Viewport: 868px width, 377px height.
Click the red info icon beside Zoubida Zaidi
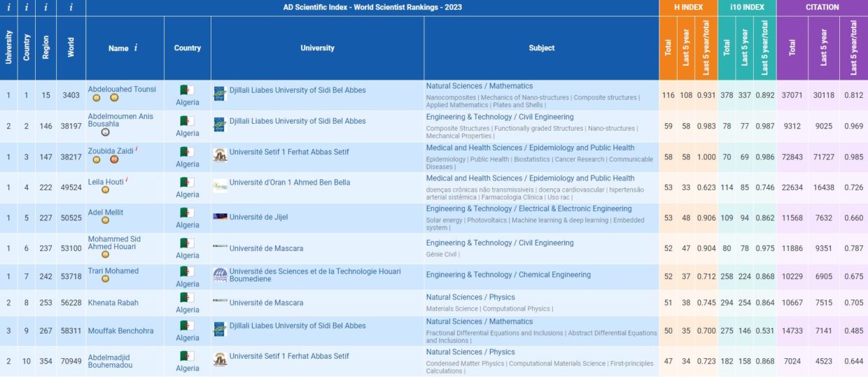pyautogui.click(x=136, y=149)
